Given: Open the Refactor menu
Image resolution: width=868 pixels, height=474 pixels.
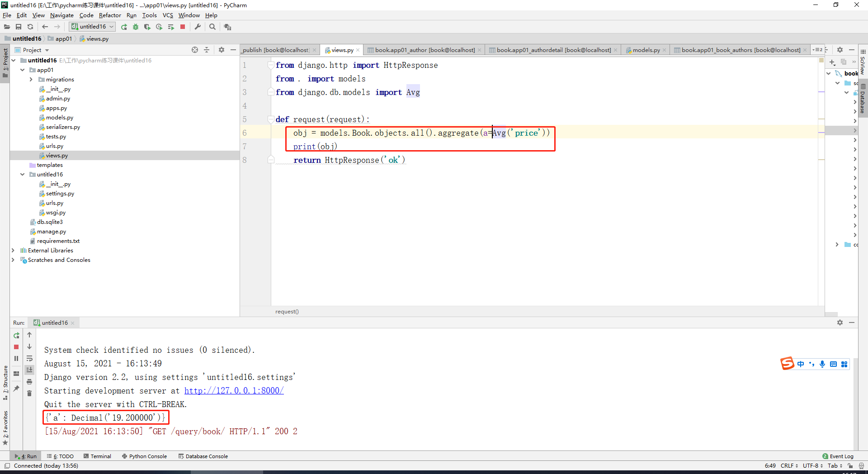Looking at the screenshot, I should (110, 15).
